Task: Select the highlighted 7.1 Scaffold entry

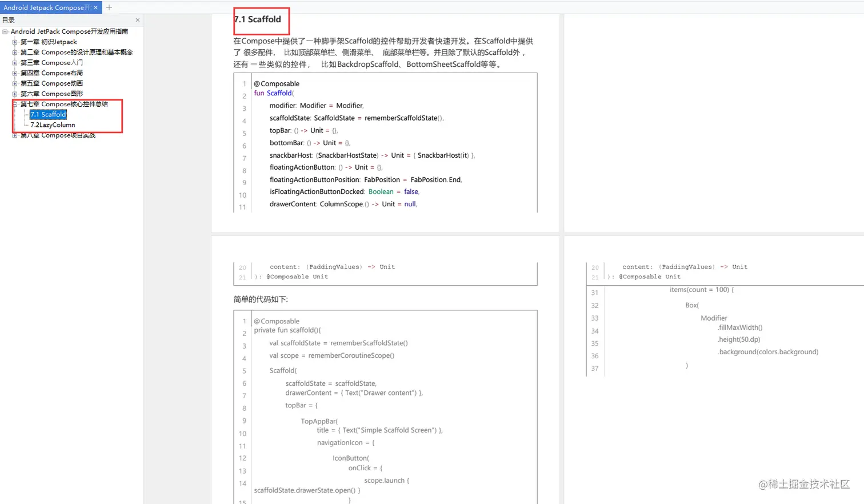Action: [48, 114]
